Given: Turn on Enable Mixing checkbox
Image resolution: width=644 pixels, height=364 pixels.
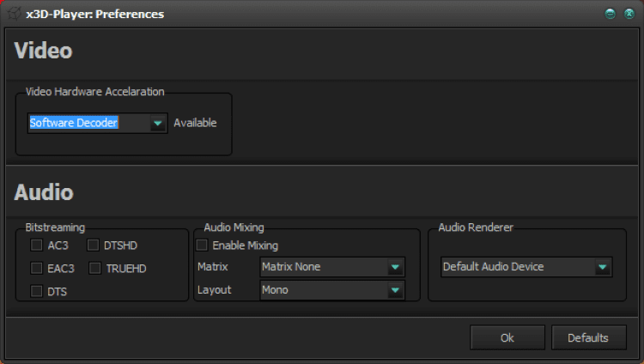Looking at the screenshot, I should (203, 246).
